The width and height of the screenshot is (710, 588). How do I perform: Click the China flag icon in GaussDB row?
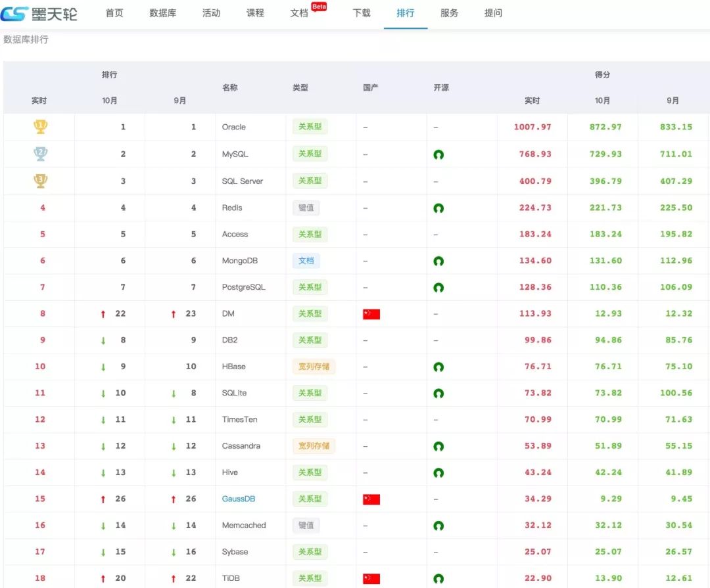371,499
